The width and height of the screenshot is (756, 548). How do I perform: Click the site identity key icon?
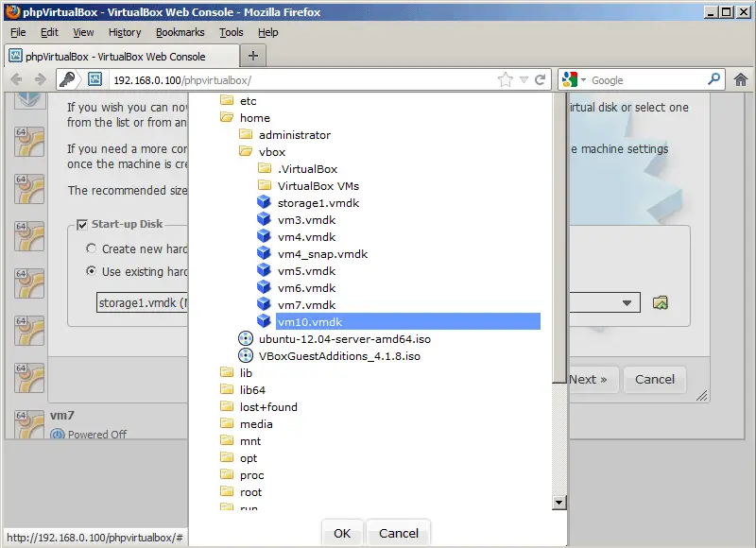tap(67, 79)
